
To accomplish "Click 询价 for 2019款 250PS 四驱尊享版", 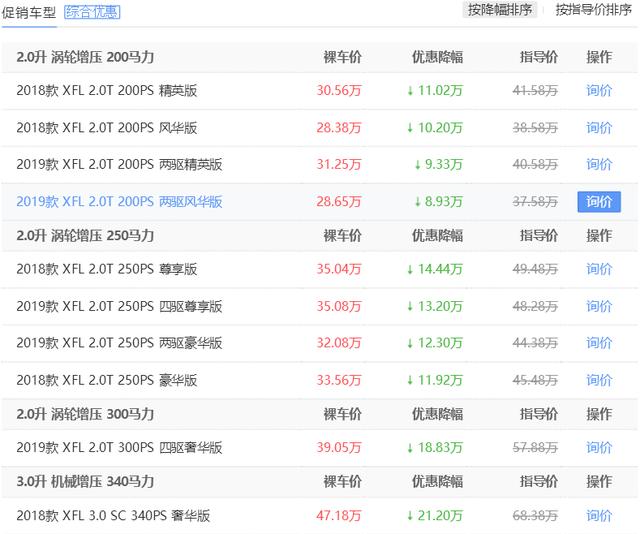I will tap(599, 306).
